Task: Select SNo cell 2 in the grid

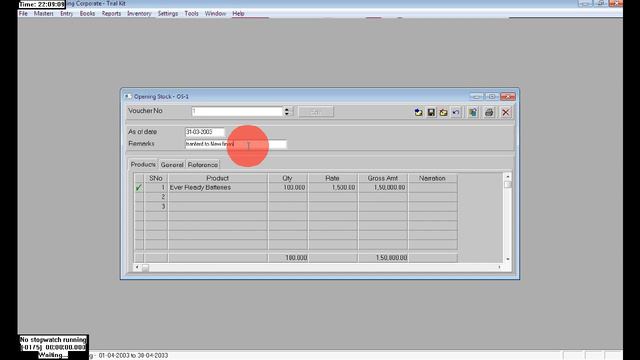Action: tap(156, 197)
